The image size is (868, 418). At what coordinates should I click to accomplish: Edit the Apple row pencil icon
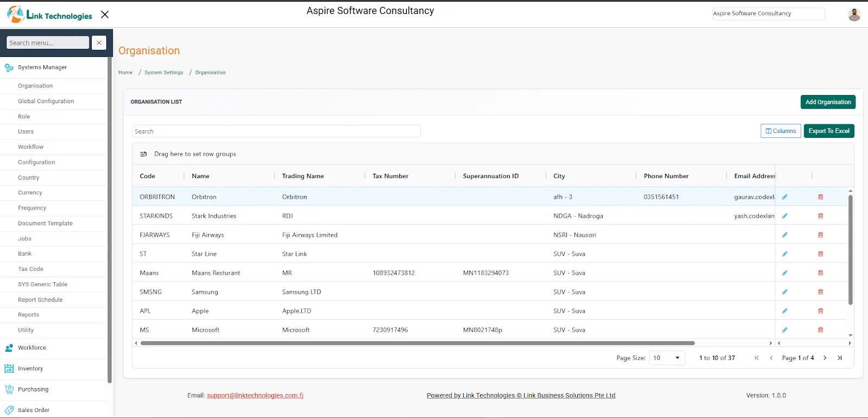(x=784, y=311)
